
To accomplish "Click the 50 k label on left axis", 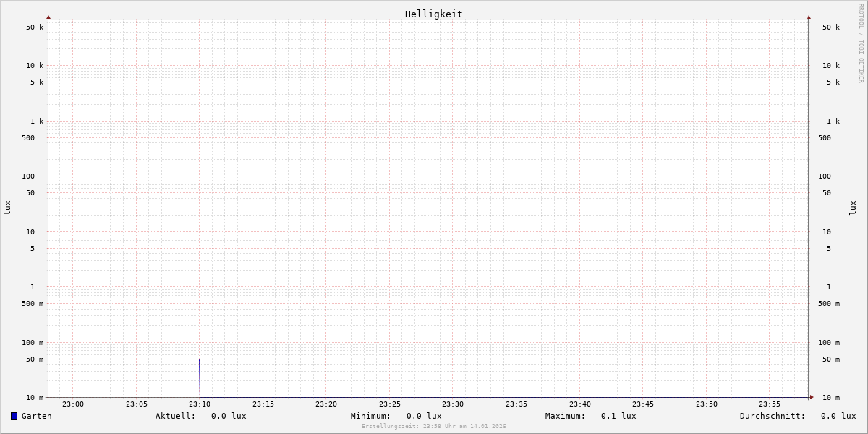I will 35,27.
